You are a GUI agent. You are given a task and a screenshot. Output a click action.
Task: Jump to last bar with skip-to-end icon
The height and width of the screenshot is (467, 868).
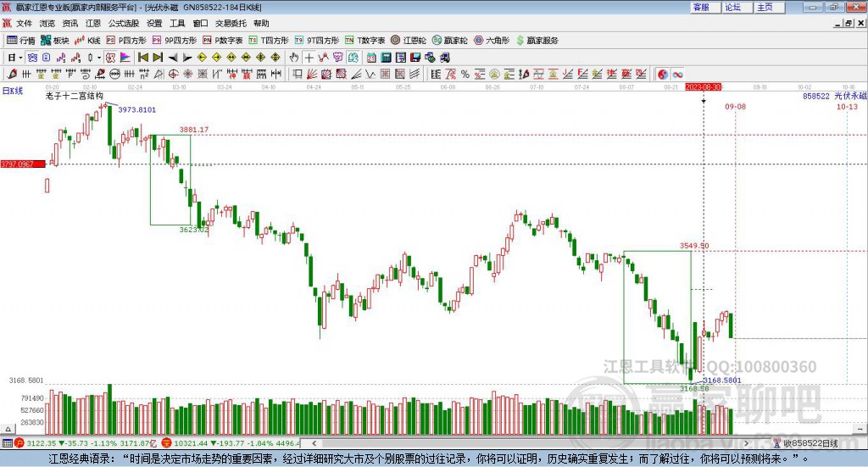[x=158, y=57]
